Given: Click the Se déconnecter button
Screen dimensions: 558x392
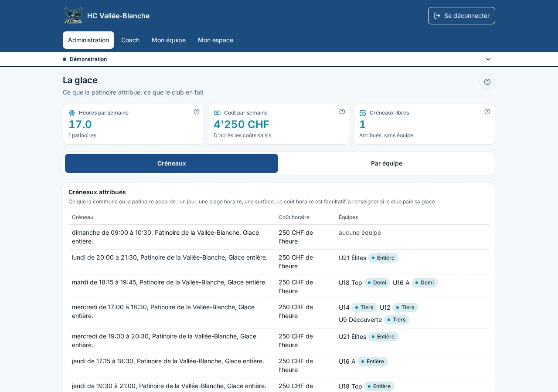Looking at the screenshot, I should [462, 16].
